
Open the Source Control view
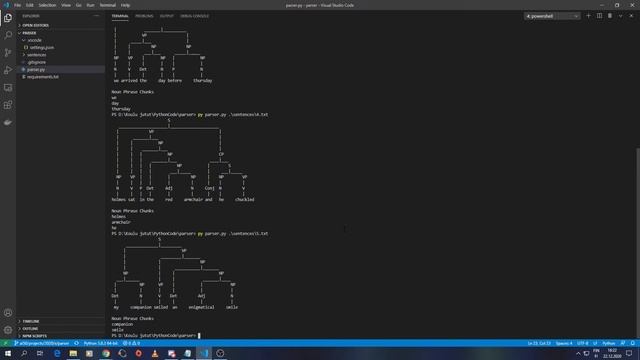pyautogui.click(x=8, y=53)
